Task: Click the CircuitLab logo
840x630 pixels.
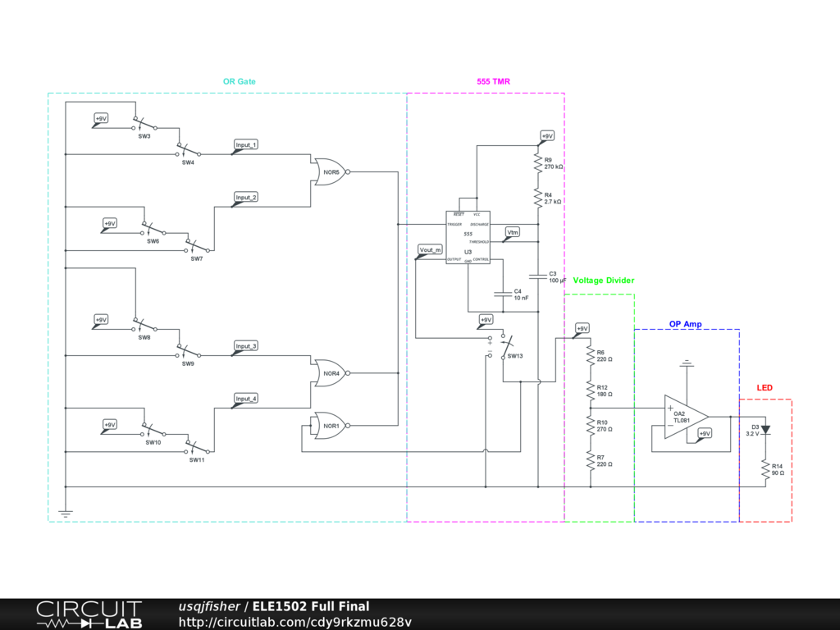Action: pos(89,614)
